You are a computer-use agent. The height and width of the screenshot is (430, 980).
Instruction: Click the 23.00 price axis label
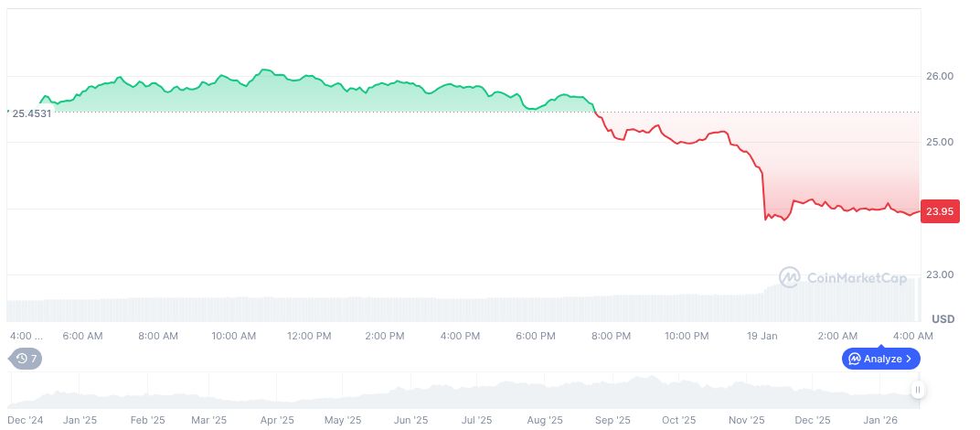click(x=941, y=274)
